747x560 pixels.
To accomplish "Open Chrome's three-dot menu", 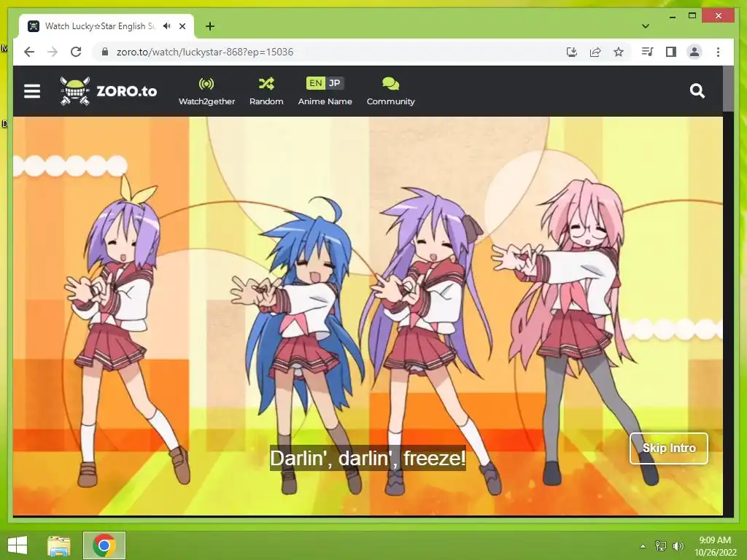I will click(x=718, y=52).
